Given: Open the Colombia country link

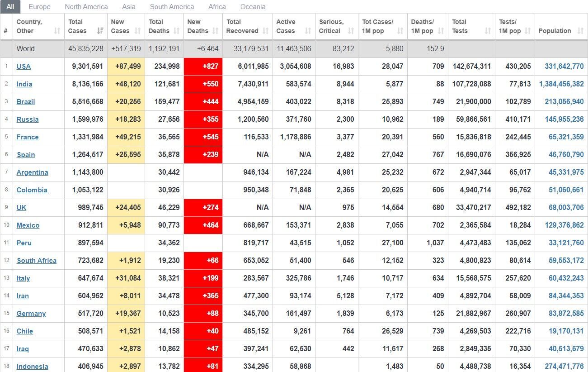Looking at the screenshot, I should point(32,190).
